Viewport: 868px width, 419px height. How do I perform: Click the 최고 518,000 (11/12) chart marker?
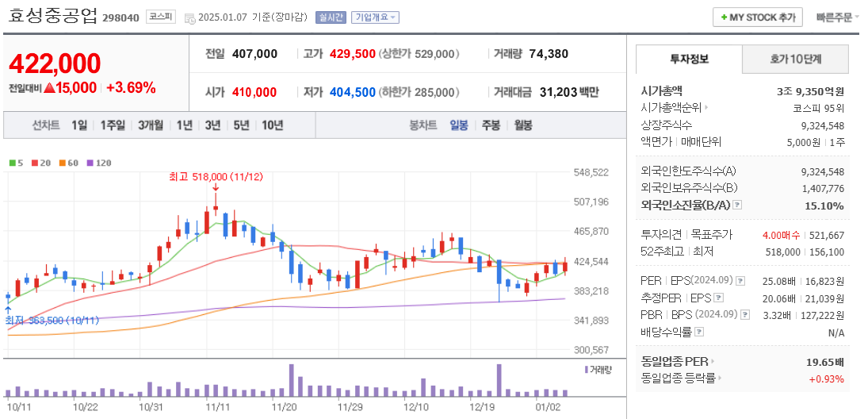coord(216,177)
